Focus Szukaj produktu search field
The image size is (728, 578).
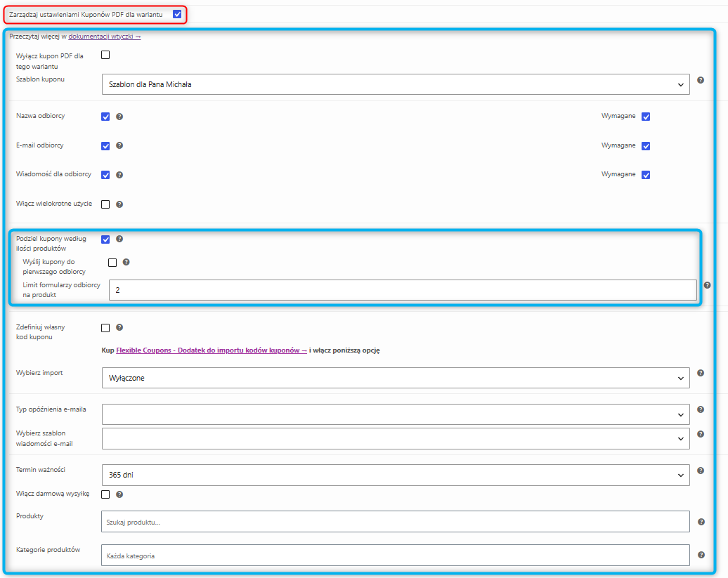[396, 521]
